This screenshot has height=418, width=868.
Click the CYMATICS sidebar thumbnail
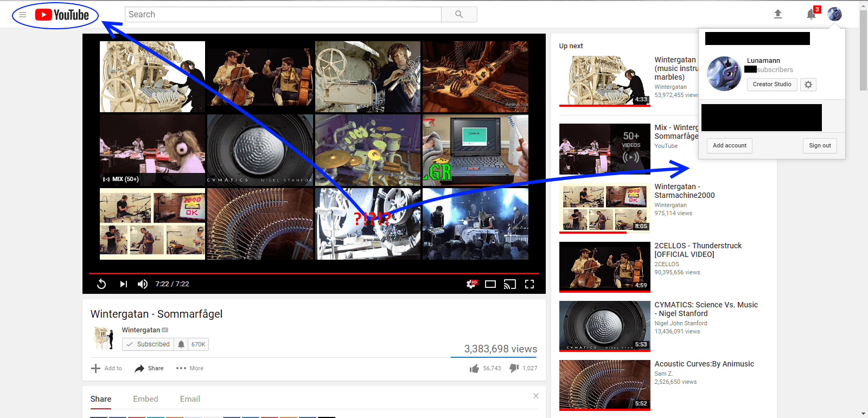click(x=605, y=325)
